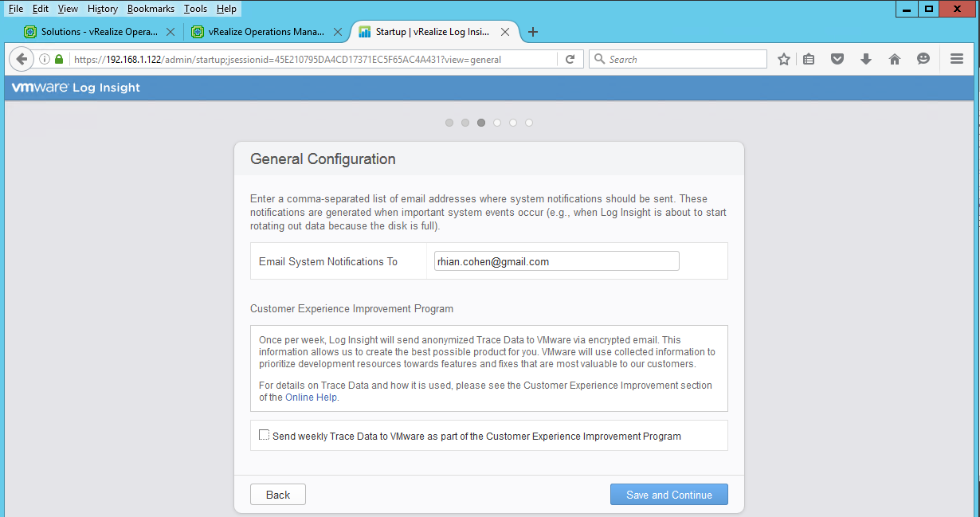Select the fifth wizard step dot

(x=513, y=123)
